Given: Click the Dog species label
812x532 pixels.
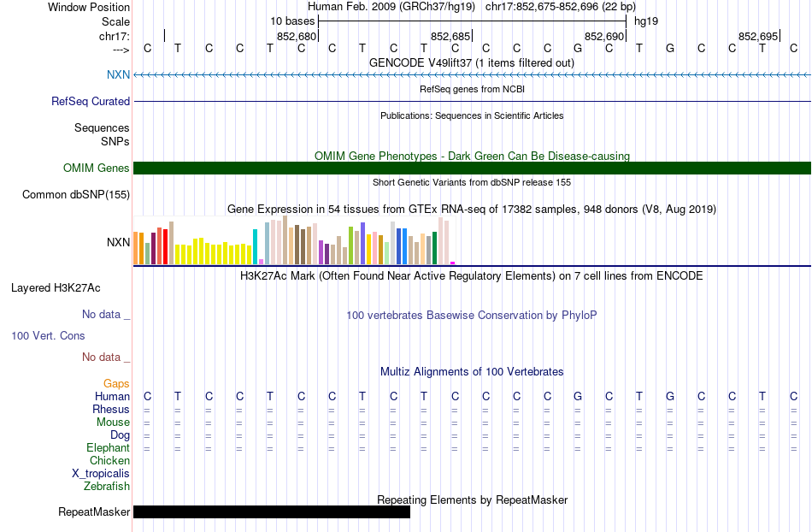Looking at the screenshot, I should [120, 435].
